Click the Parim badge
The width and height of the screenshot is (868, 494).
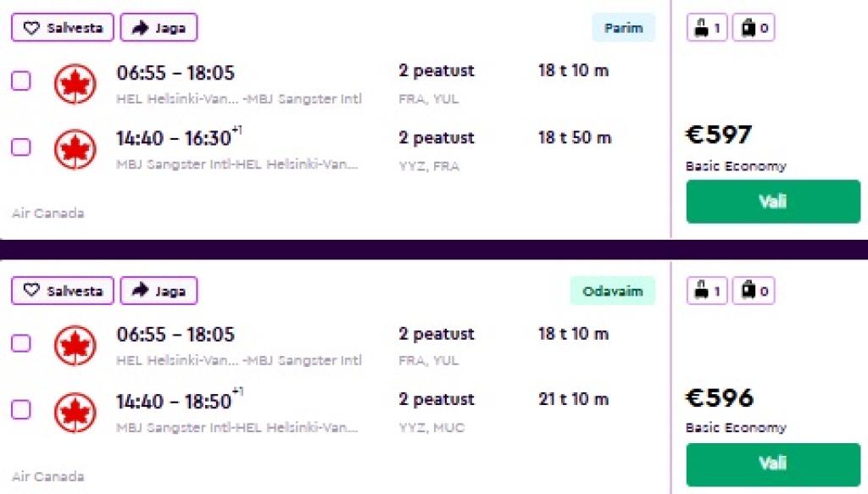(623, 28)
